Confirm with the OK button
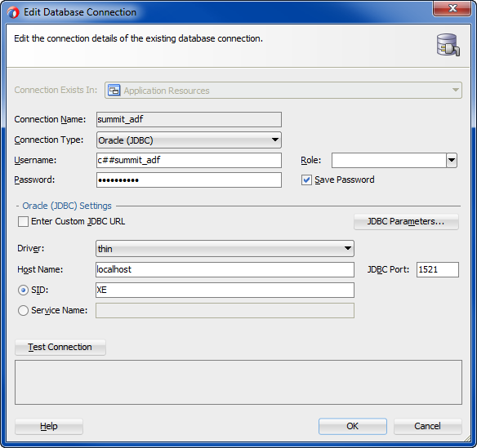Screen dimensions: 477x448 coord(353,426)
